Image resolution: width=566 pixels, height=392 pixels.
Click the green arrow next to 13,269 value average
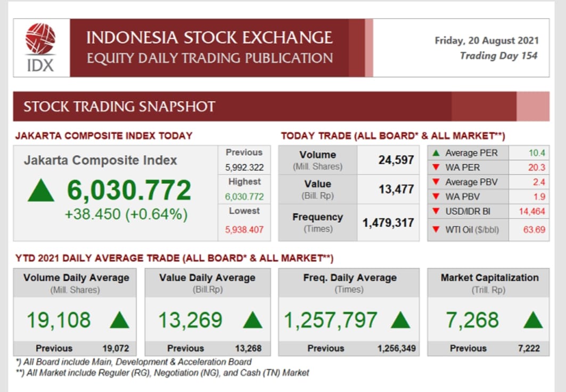(x=252, y=320)
